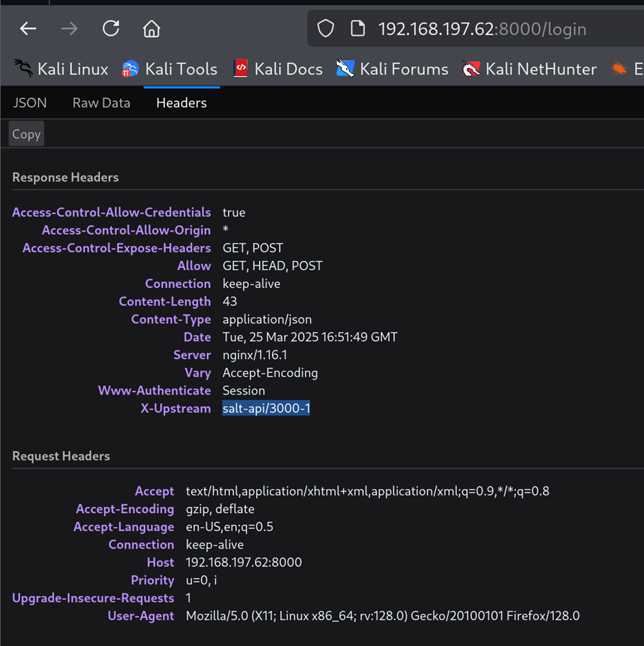
Task: Open the Kali Linux bookmark
Action: point(61,69)
